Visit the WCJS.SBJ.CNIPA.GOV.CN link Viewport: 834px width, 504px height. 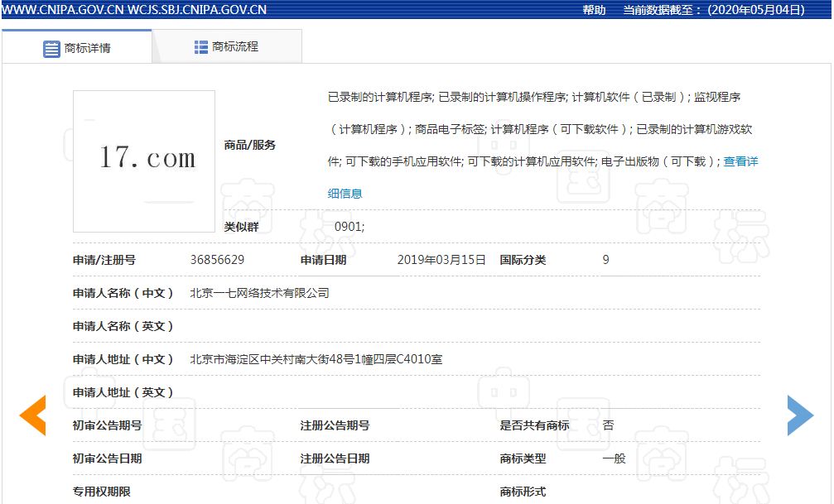click(x=197, y=10)
